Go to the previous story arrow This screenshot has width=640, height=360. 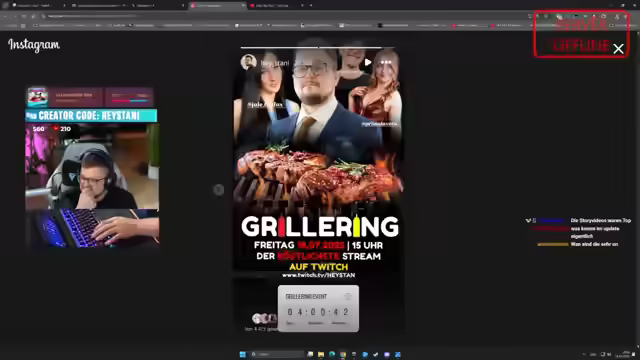click(218, 189)
